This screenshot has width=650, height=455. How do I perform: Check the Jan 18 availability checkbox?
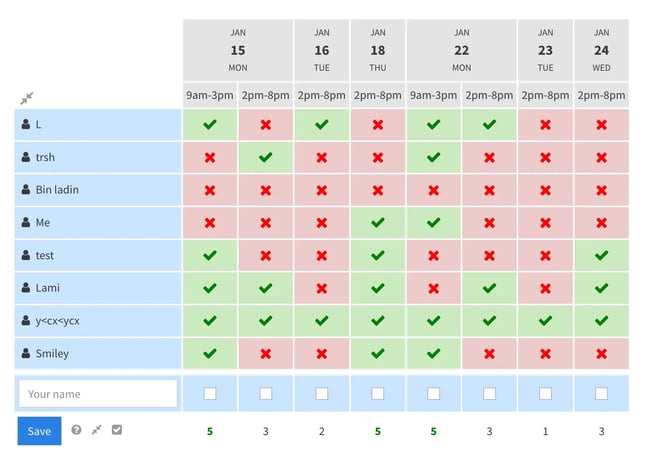point(377,394)
